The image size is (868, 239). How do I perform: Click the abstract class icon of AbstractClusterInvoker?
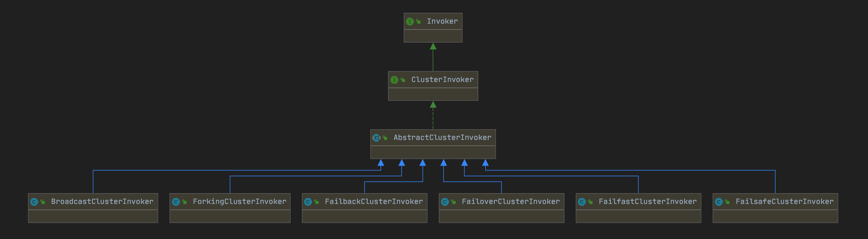coord(377,138)
